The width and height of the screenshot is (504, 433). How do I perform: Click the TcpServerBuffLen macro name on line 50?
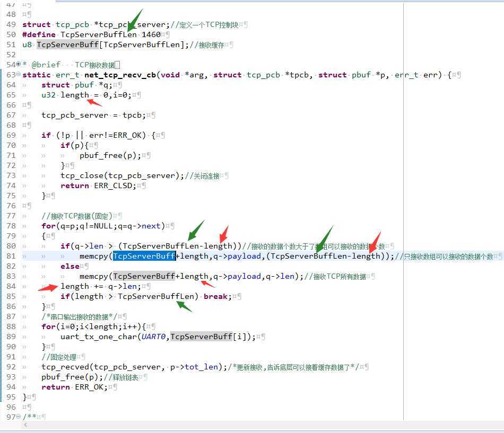click(99, 34)
